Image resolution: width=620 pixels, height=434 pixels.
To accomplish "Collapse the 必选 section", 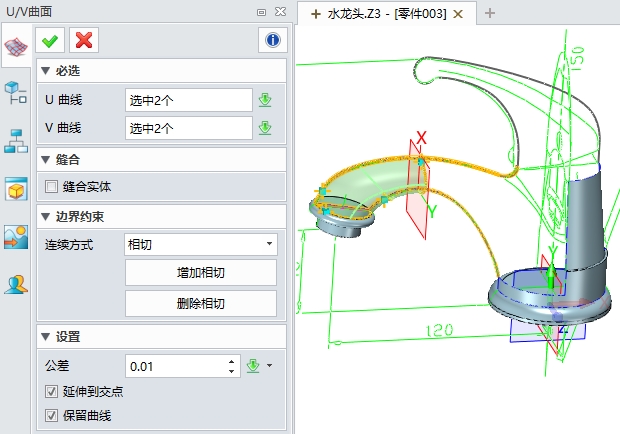I will [46, 71].
